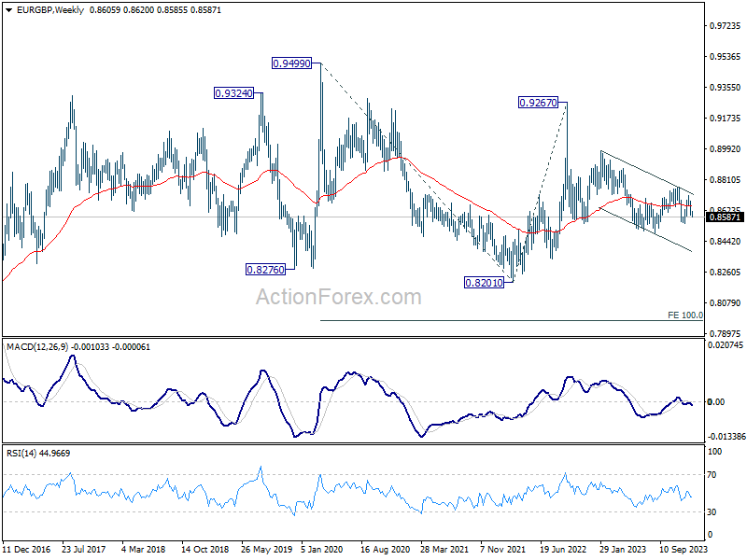Image resolution: width=747 pixels, height=560 pixels.
Task: Click the RSI 70 level label
Action: tap(712, 475)
